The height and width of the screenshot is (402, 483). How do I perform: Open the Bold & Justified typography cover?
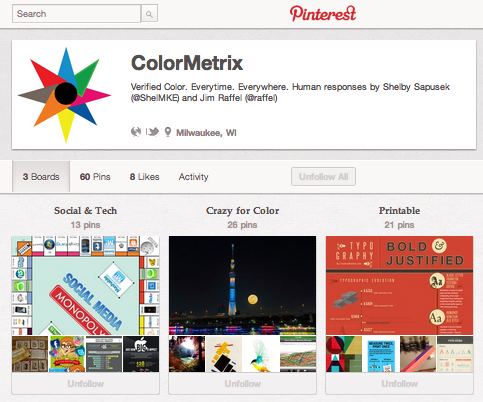[399, 285]
